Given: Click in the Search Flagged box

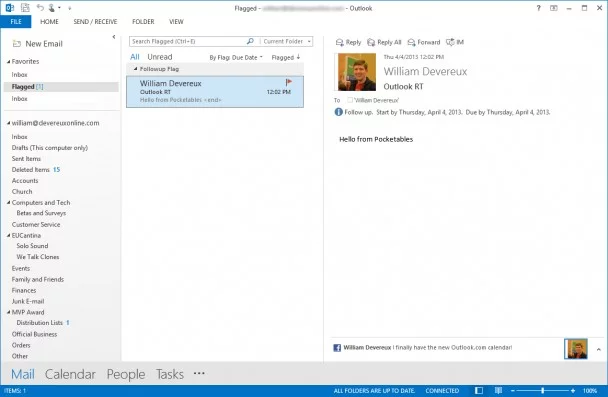Looking at the screenshot, I should point(188,41).
